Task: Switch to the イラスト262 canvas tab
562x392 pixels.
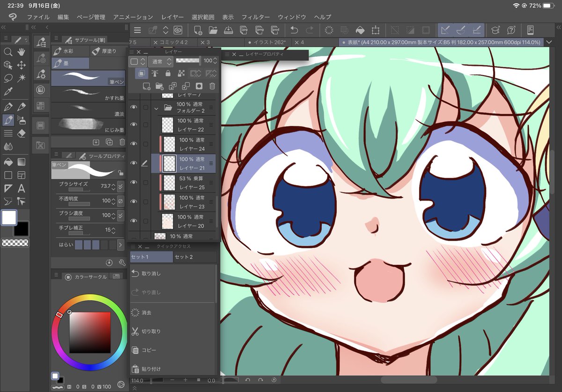Action: pos(269,42)
